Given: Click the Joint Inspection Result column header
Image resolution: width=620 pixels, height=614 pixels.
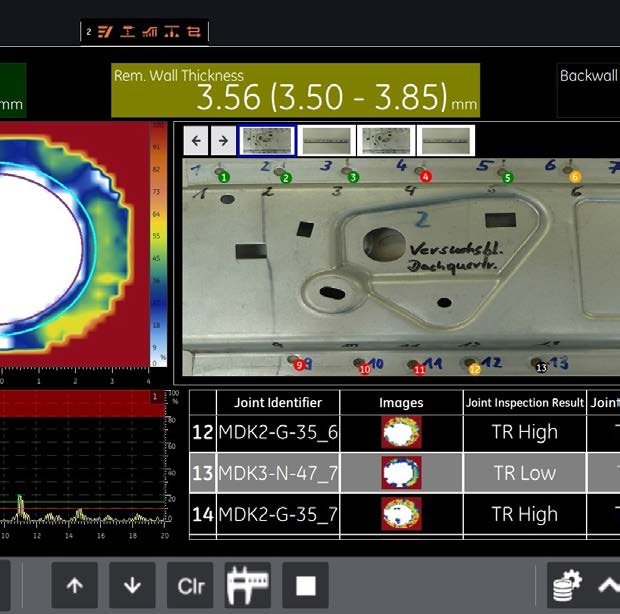Looking at the screenshot, I should click(x=525, y=402).
